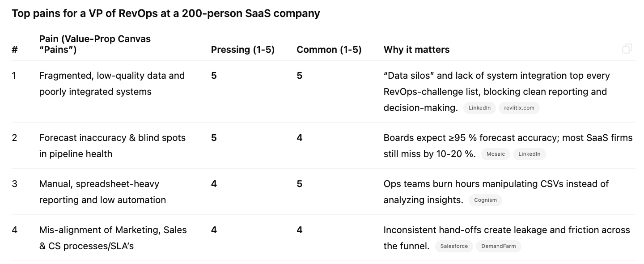
Task: Open the Salesforce source chip
Action: [454, 246]
